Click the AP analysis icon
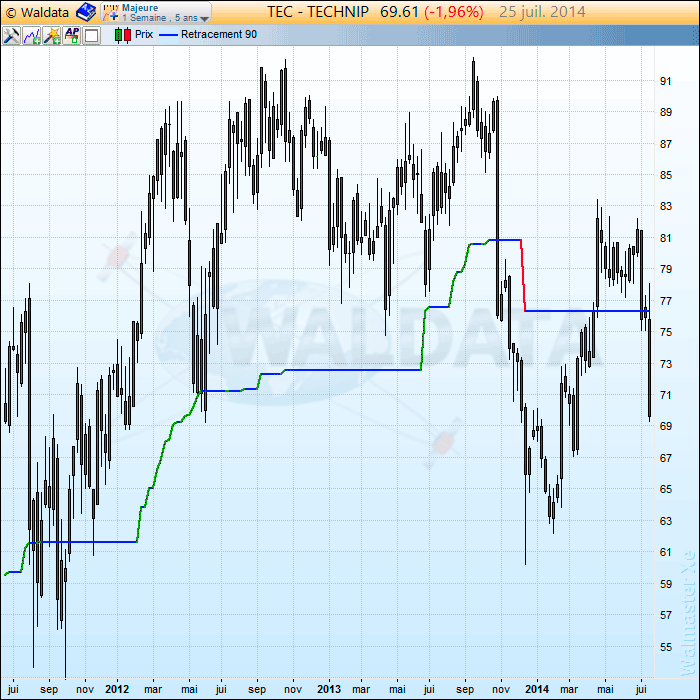Screen dimensions: 700x700 pos(72,35)
